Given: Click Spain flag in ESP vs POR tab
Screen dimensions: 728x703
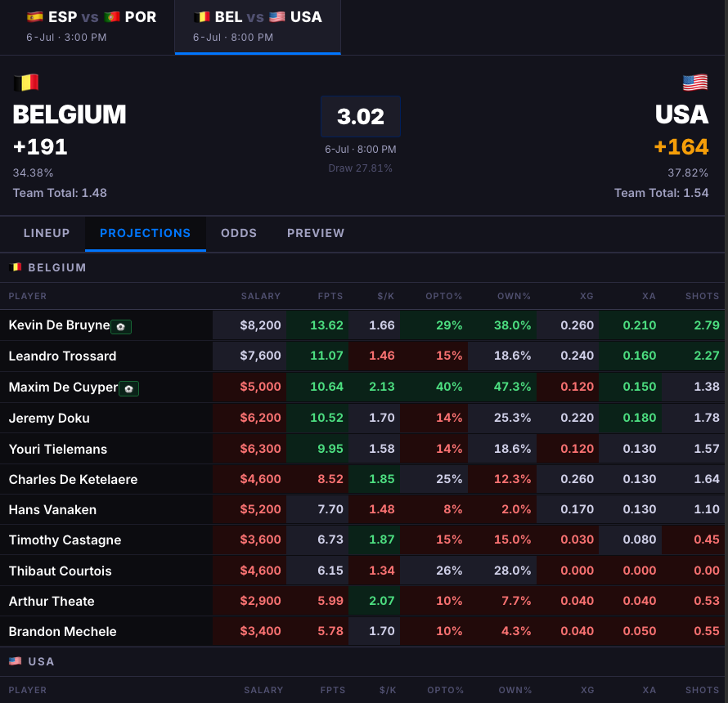Looking at the screenshot, I should tap(35, 17).
